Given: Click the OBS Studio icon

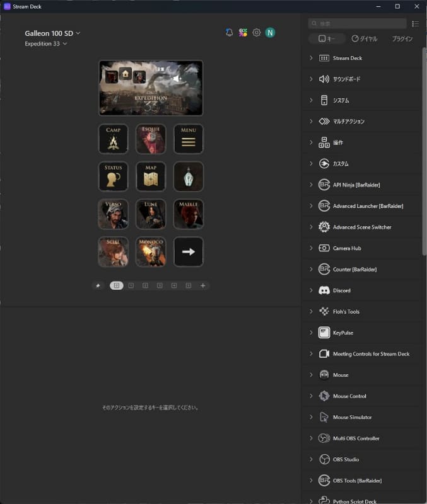Looking at the screenshot, I should tap(324, 459).
